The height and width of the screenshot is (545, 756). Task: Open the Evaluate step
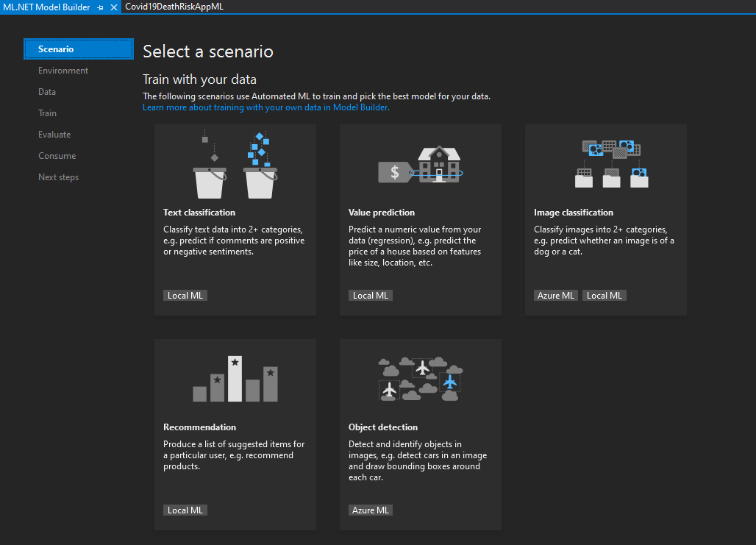pos(54,135)
